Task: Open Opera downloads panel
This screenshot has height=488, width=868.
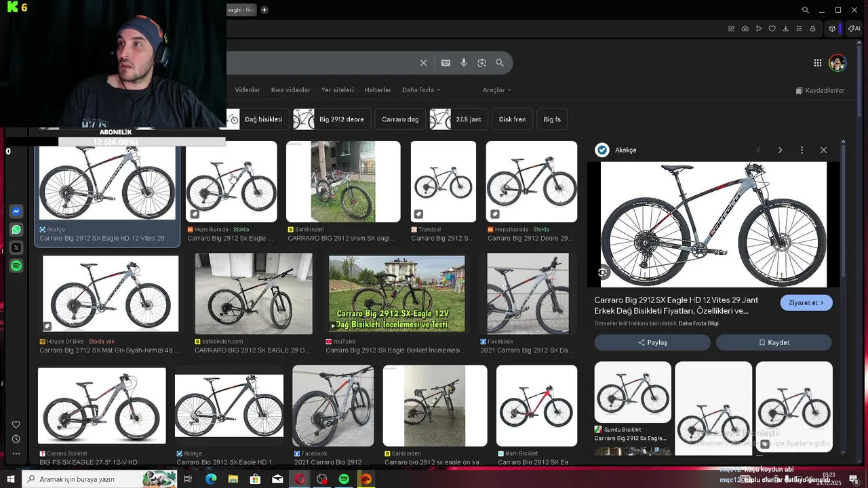Action: [x=785, y=28]
